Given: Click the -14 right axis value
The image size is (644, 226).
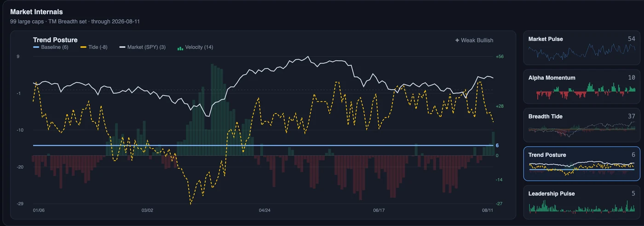Looking at the screenshot, I should coord(499,180).
